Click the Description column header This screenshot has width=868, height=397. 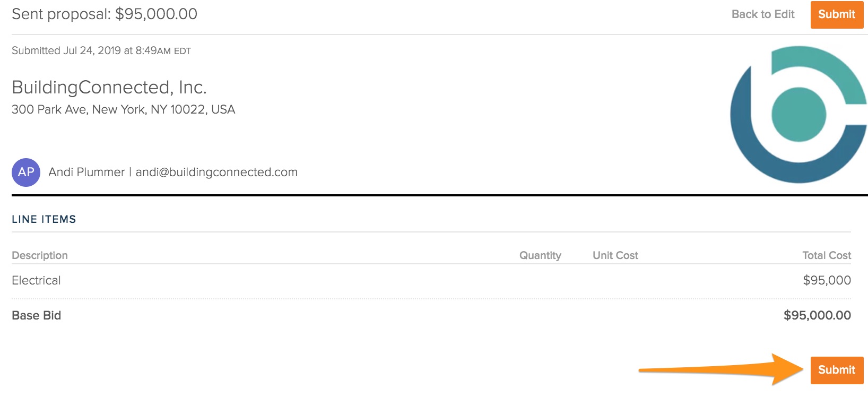pyautogui.click(x=40, y=255)
